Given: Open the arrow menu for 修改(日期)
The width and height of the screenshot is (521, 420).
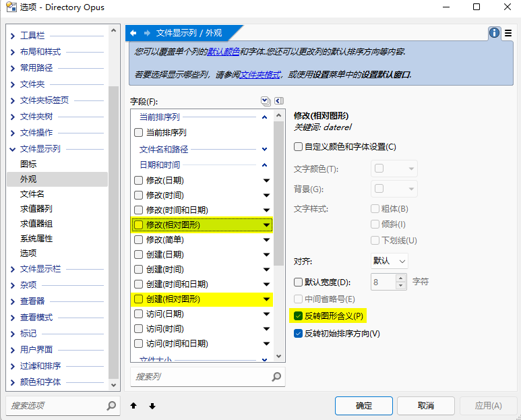Looking at the screenshot, I should (266, 181).
